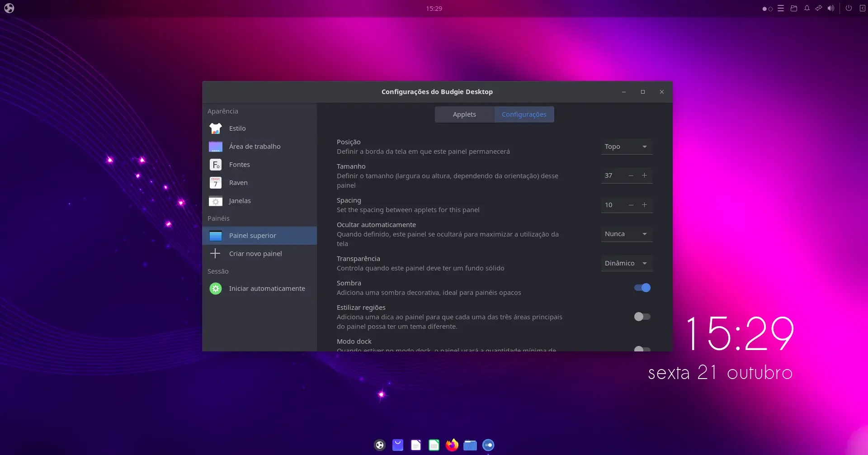Click the hollow workspace dot in top panel
The height and width of the screenshot is (455, 868).
[770, 9]
